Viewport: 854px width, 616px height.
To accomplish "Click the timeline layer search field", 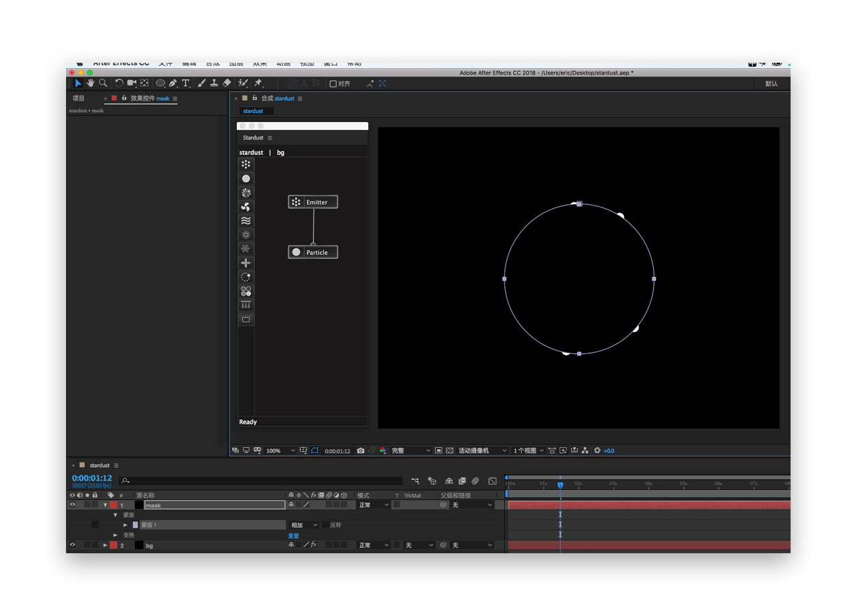I will 260,481.
